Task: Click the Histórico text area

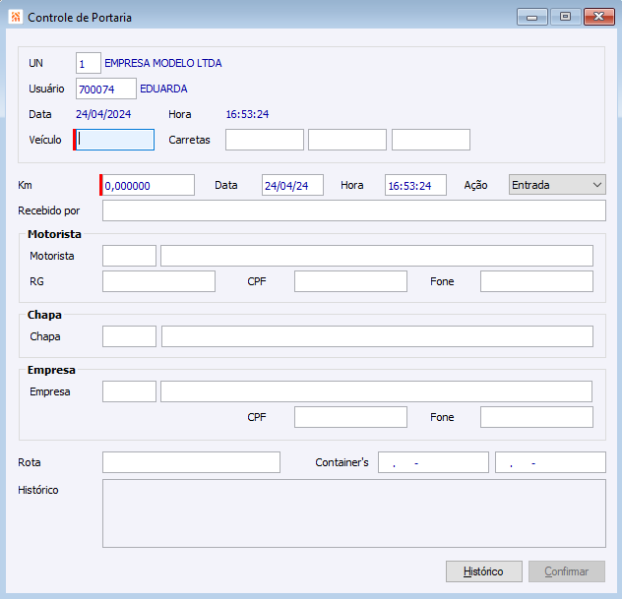Action: [354, 513]
